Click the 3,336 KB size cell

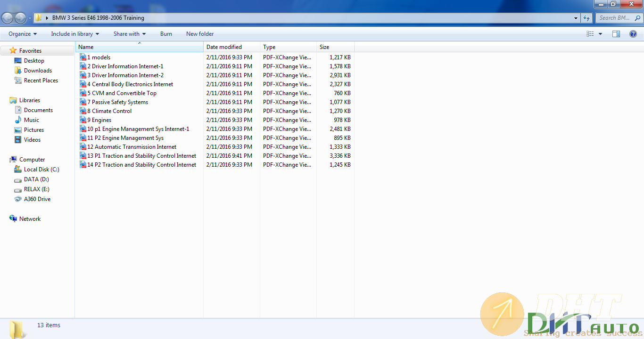[x=340, y=156]
